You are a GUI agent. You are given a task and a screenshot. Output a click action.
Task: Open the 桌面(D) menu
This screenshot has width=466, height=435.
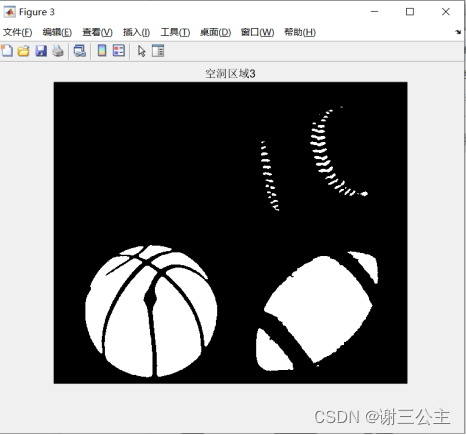click(x=216, y=32)
